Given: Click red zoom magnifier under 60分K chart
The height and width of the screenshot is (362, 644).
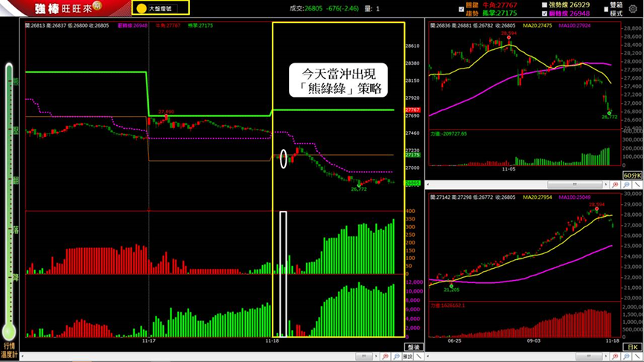Looking at the screenshot, I should [615, 185].
